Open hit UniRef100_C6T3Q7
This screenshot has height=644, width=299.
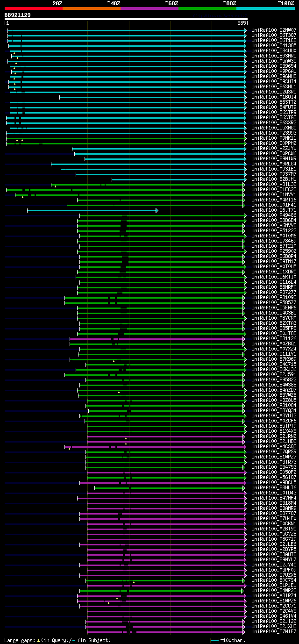pos(274,35)
